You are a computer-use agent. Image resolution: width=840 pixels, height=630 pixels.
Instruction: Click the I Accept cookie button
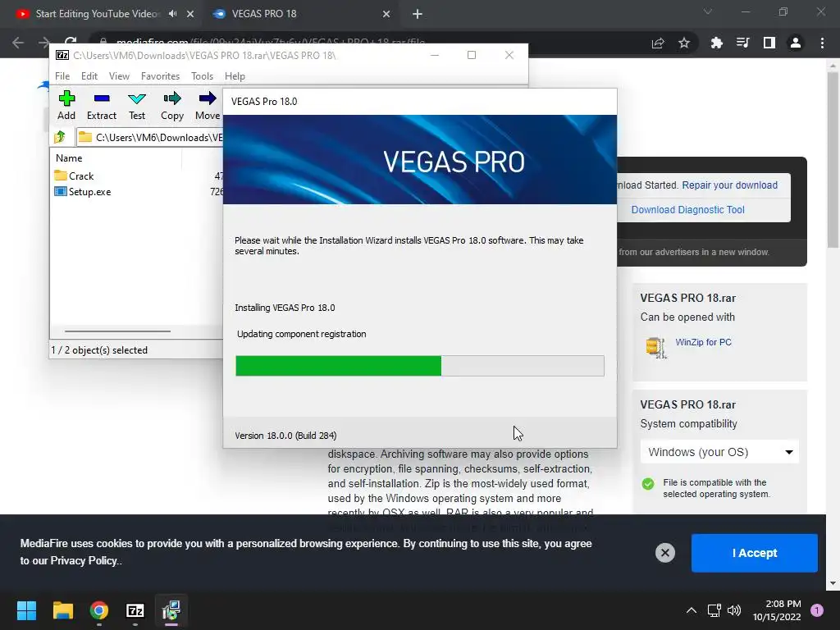(755, 553)
